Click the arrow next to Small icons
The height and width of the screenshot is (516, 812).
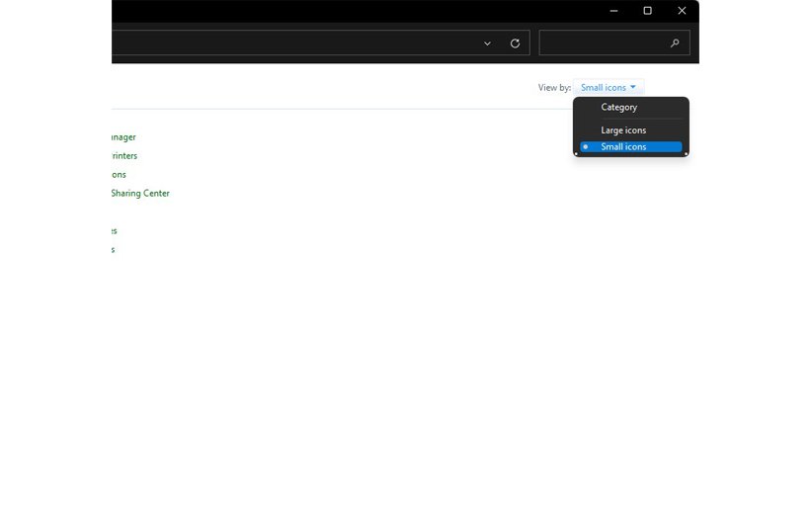633,88
